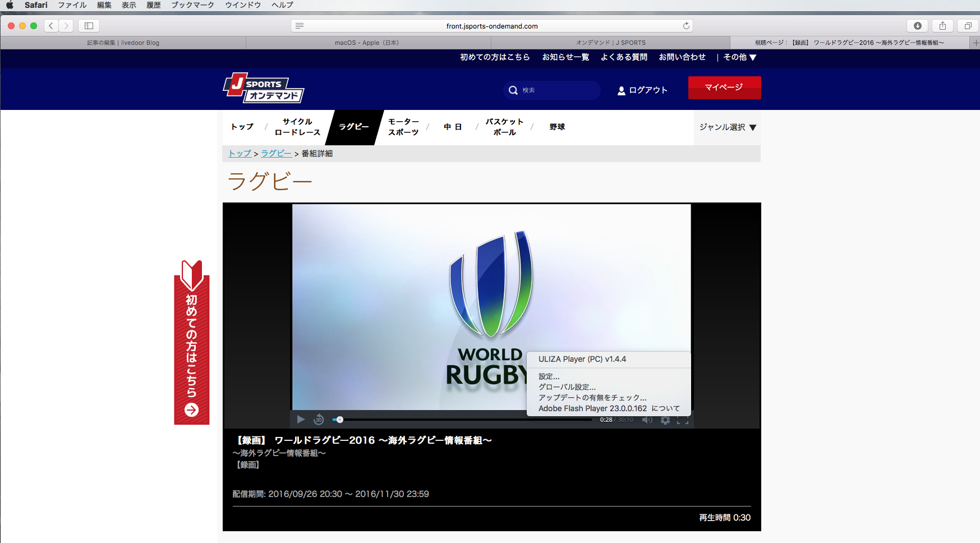This screenshot has width=980, height=543.
Task: Click the red 初めての方はこちら side banner
Action: (x=192, y=342)
